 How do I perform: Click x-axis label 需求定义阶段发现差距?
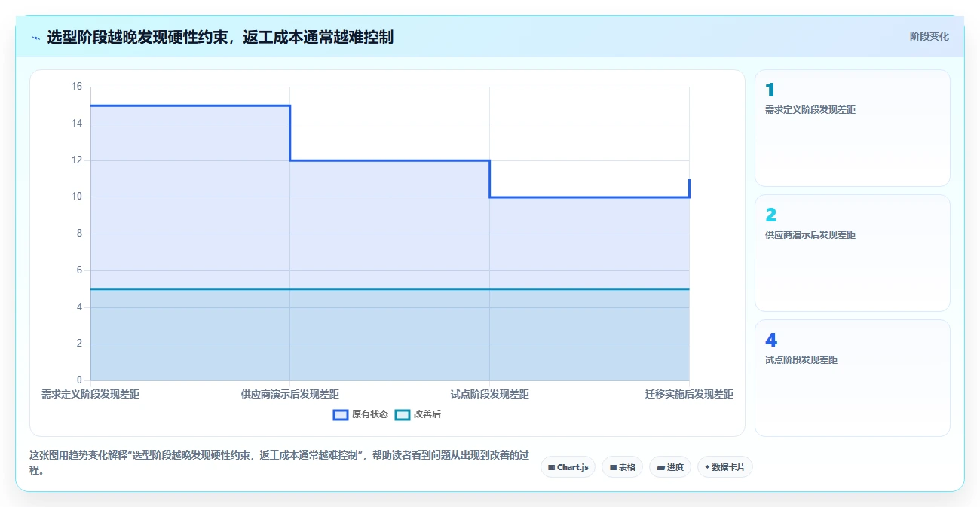90,394
